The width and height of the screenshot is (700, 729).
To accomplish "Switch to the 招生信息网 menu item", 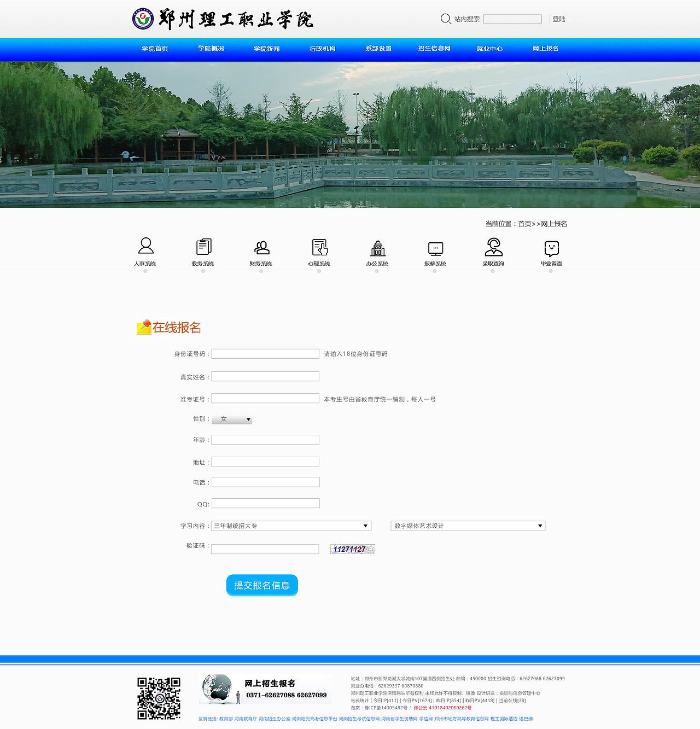I will tap(435, 48).
